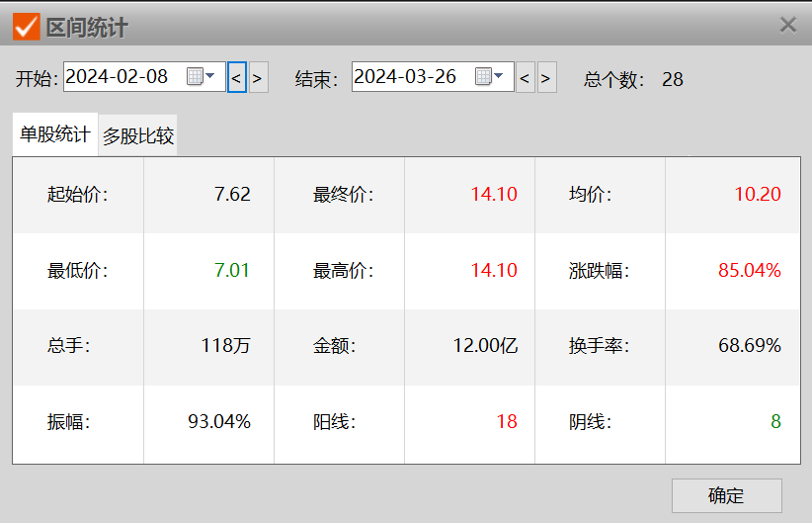Click the 最高价 label

click(344, 271)
